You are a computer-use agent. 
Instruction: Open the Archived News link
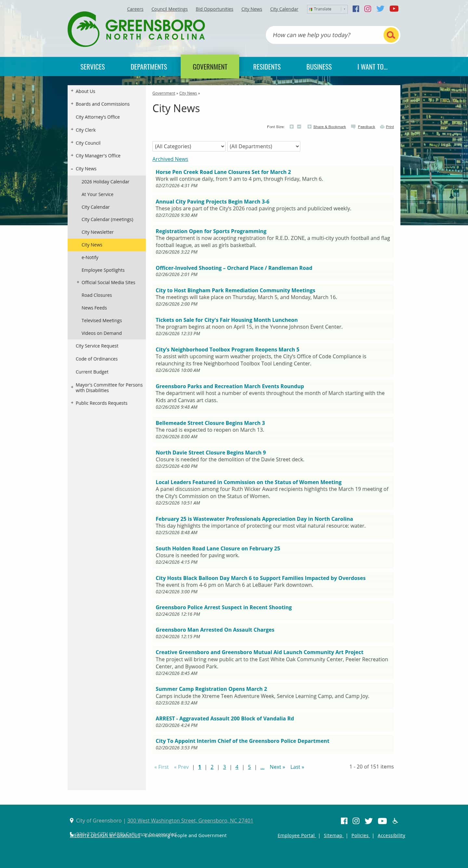(x=170, y=159)
